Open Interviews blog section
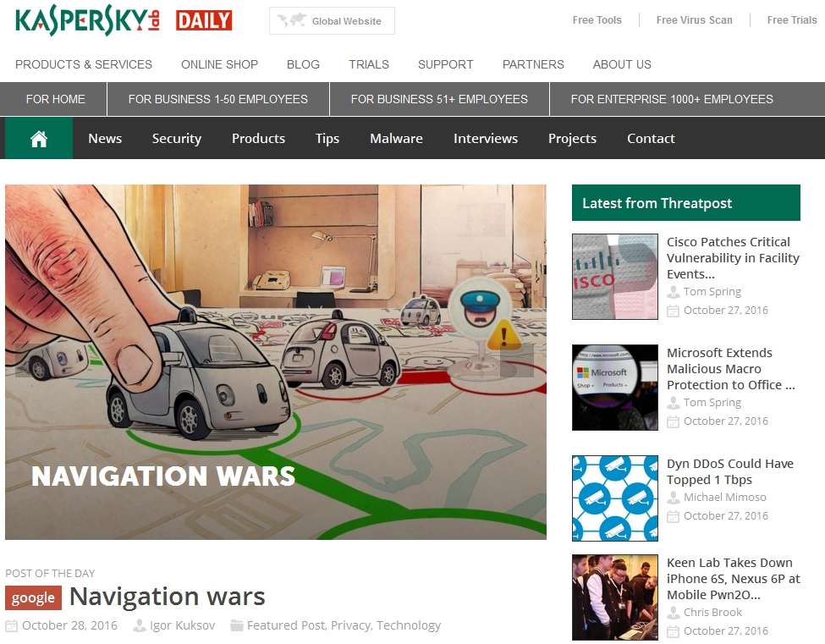Viewport: 825px width, 644px height. pos(486,139)
